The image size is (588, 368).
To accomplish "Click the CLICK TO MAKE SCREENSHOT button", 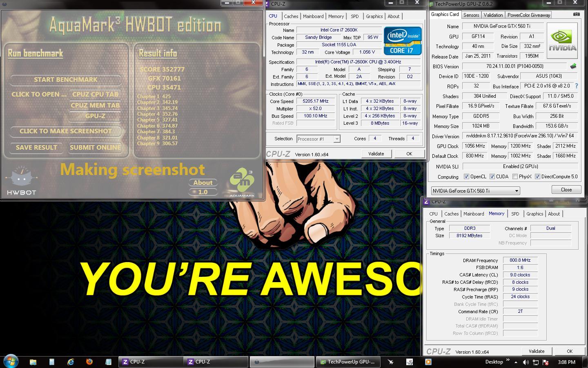I will click(65, 131).
